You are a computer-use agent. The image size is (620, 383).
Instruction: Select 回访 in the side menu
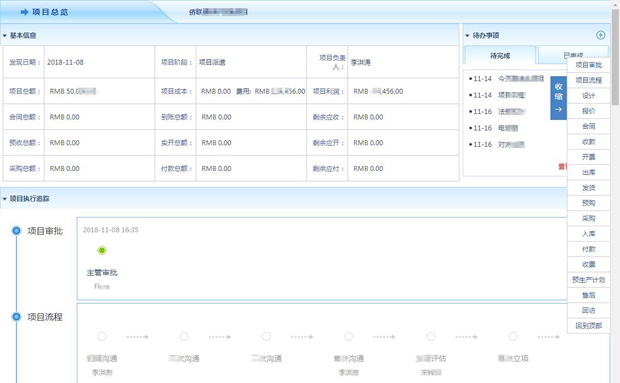pos(588,310)
